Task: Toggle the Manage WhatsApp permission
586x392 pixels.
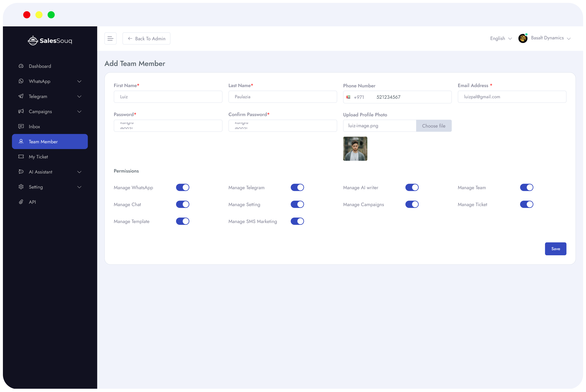Action: tap(183, 187)
